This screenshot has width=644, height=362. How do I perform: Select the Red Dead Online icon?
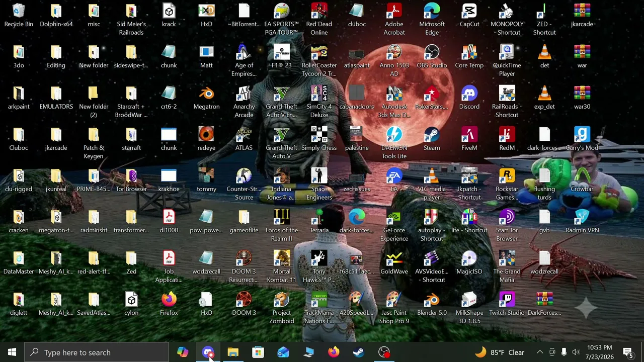319,20
